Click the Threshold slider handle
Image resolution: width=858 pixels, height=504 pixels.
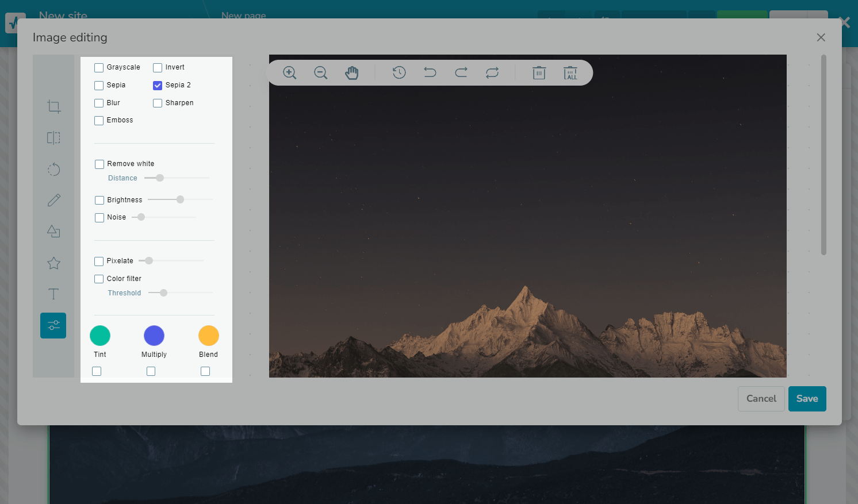tap(163, 293)
